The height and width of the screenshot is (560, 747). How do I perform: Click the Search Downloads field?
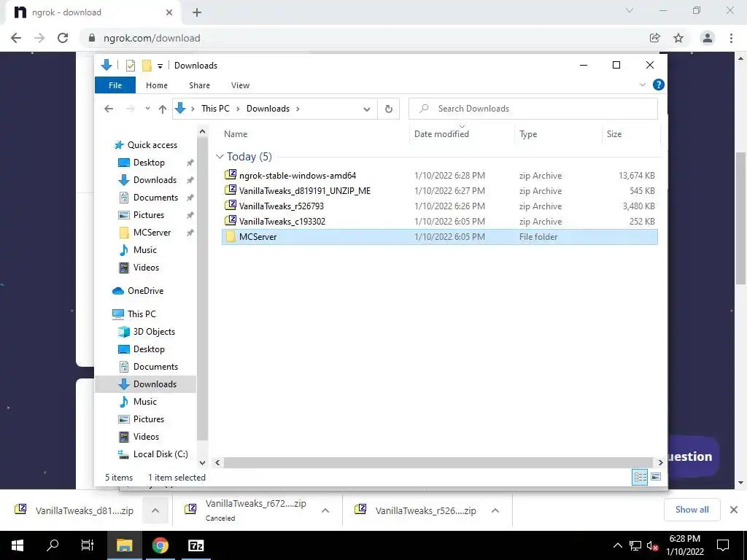click(x=533, y=109)
